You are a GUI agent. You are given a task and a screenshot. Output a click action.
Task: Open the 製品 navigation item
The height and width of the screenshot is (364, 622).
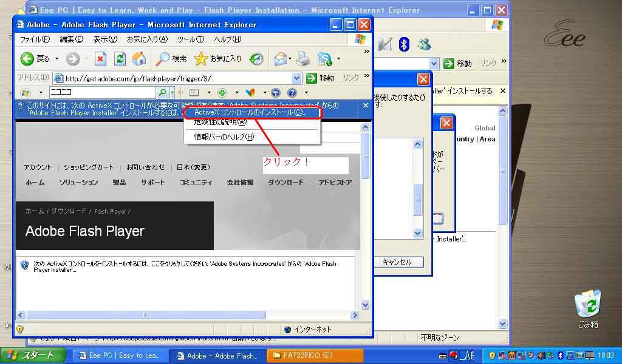click(119, 183)
